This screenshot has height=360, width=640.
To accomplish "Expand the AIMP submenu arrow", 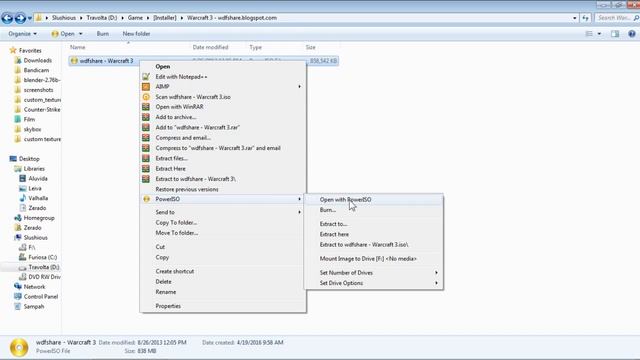I will tap(299, 87).
